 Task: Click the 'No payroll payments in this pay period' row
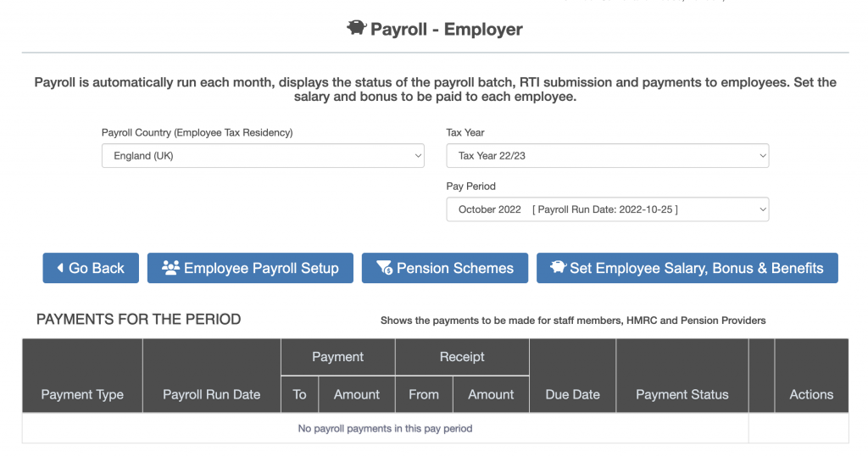point(385,428)
